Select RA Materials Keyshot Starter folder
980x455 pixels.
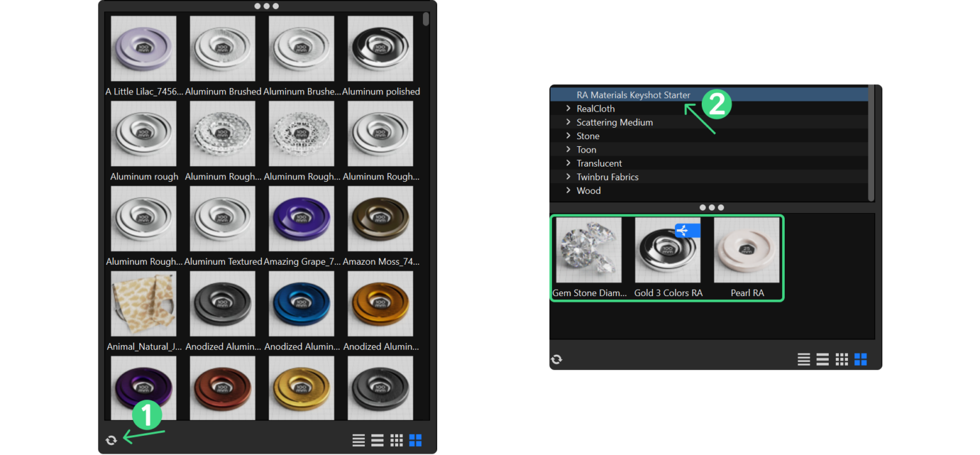(x=633, y=95)
